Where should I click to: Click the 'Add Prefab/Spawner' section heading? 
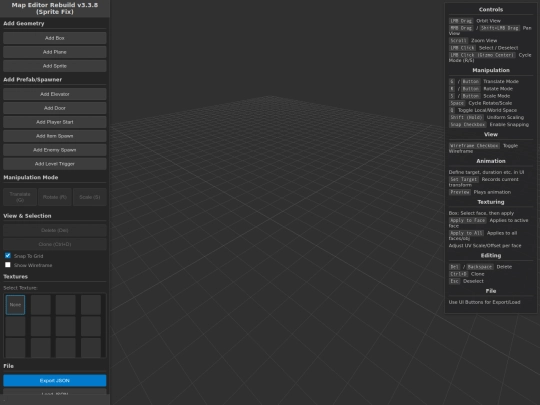pos(33,80)
